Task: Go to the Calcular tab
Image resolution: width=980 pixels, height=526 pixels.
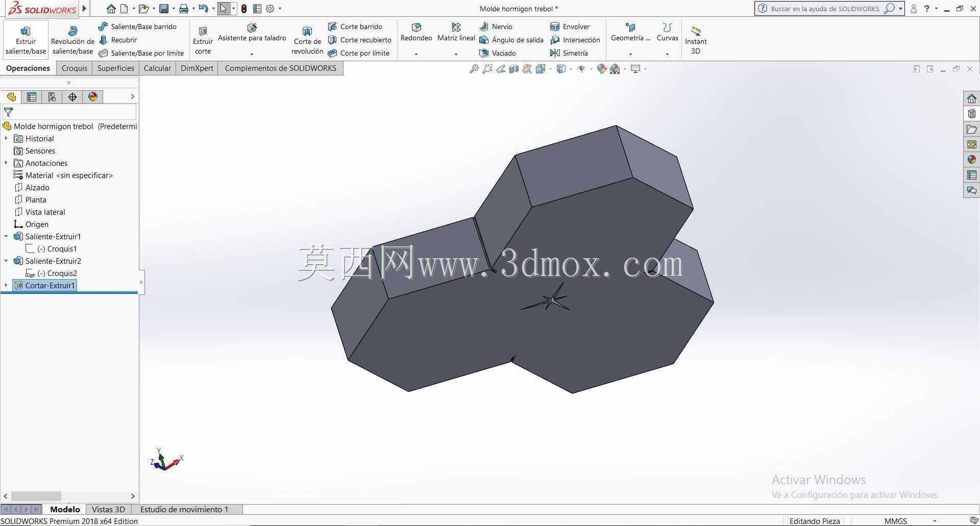Action: [157, 68]
